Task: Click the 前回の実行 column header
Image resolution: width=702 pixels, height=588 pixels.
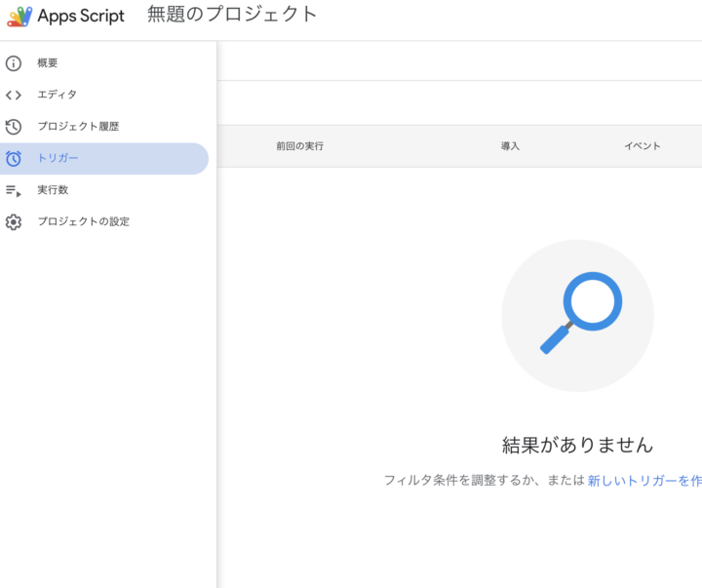Action: point(299,146)
